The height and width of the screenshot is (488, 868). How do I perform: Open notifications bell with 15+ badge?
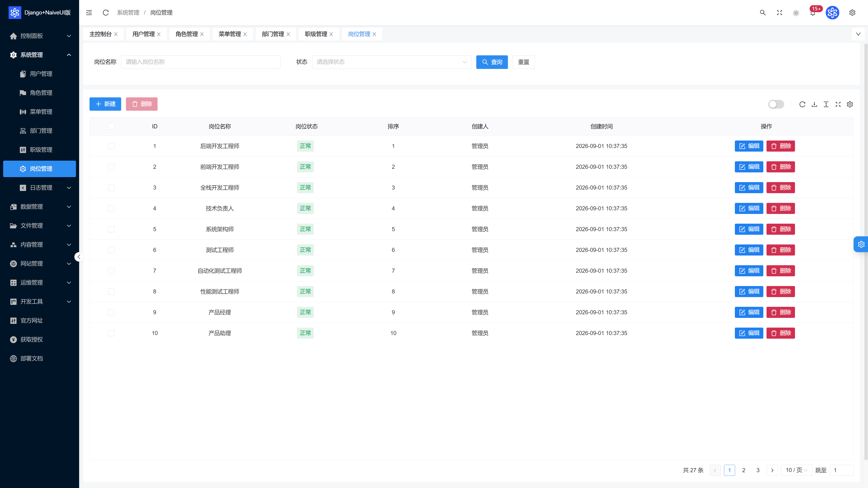point(813,13)
